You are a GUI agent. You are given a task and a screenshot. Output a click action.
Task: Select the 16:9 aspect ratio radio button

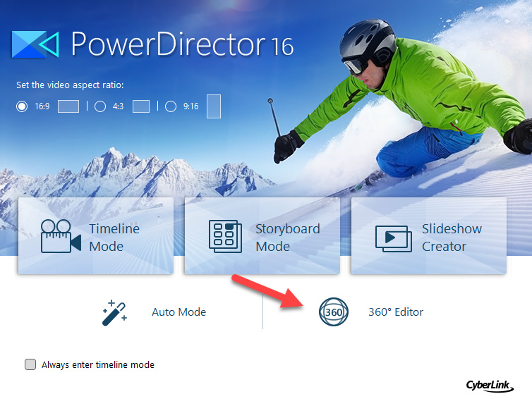[22, 106]
